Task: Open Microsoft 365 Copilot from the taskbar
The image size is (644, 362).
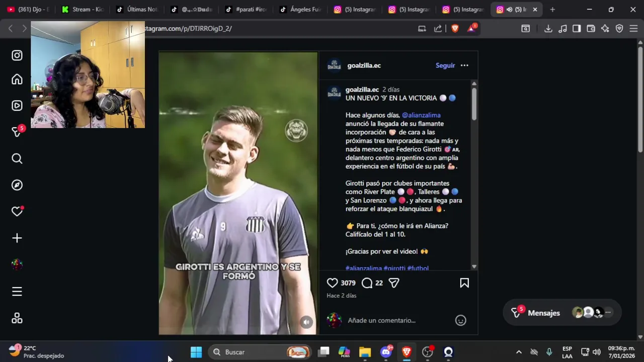Action: (x=344, y=352)
